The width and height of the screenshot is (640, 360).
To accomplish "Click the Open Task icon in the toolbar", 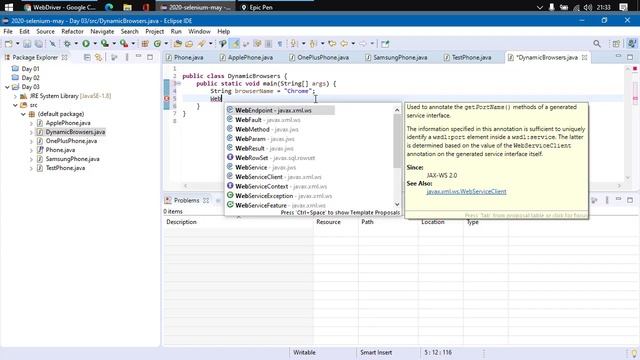I will pos(189,44).
